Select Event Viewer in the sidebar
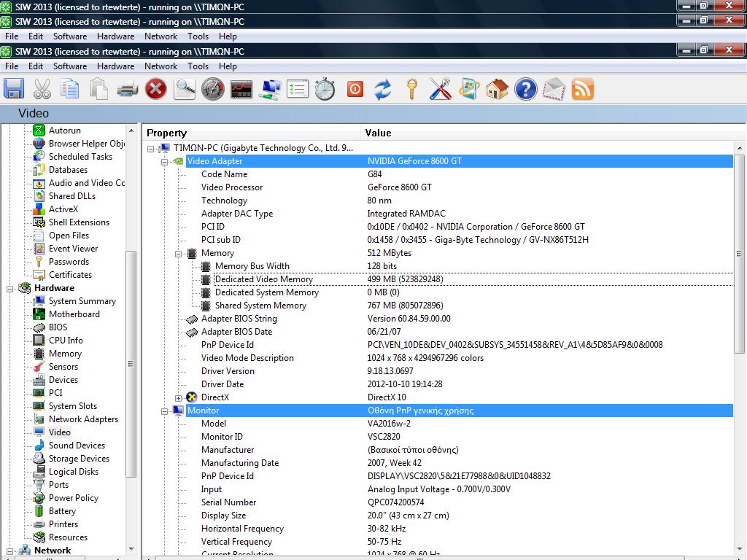Screen dimensions: 747x560 [x=74, y=248]
